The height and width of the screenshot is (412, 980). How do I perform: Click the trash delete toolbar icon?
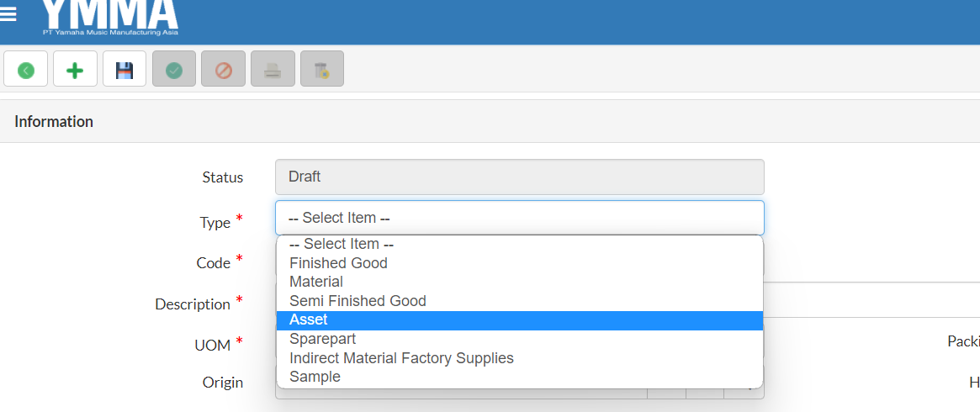321,70
